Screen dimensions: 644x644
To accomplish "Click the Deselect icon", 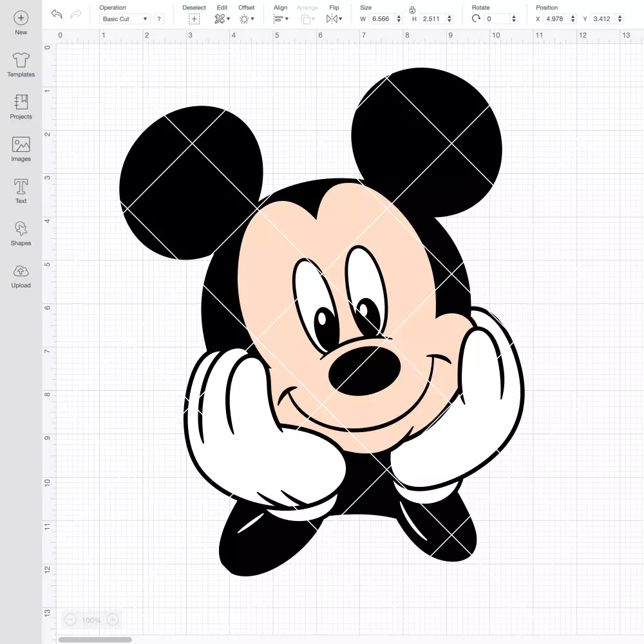I will [194, 19].
